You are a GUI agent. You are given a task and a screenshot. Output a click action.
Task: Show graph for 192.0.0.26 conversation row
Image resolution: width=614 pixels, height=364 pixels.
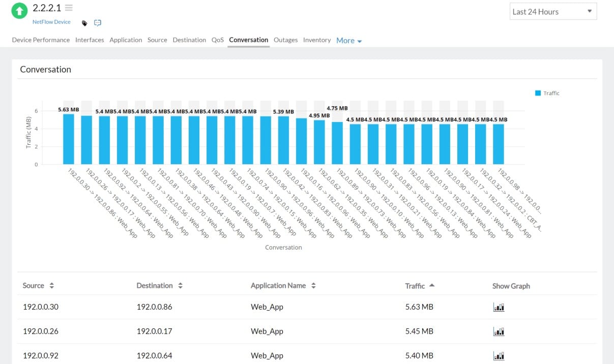coord(499,331)
